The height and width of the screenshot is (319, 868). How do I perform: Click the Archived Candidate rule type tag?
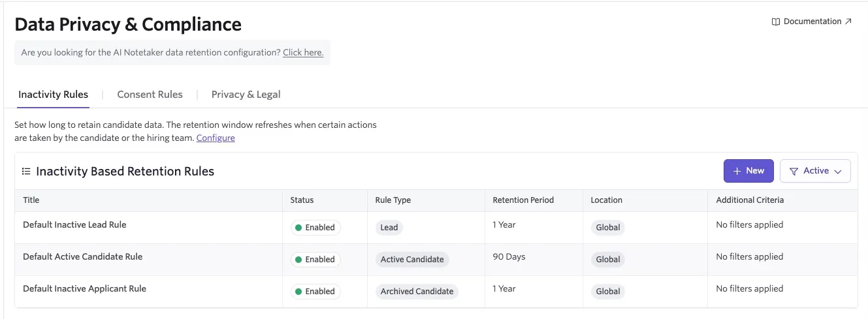pyautogui.click(x=417, y=292)
